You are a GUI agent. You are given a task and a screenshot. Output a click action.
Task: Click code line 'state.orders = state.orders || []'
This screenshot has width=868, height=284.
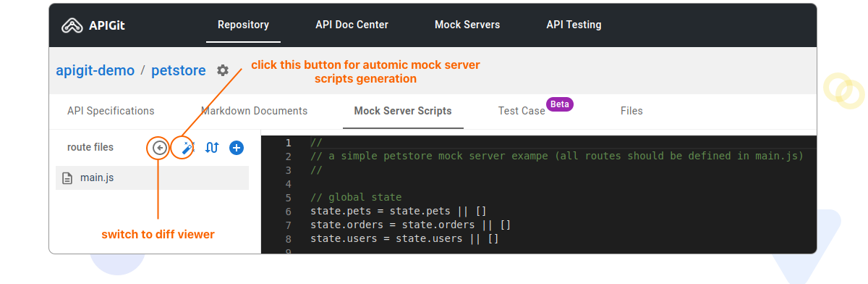pyautogui.click(x=411, y=225)
